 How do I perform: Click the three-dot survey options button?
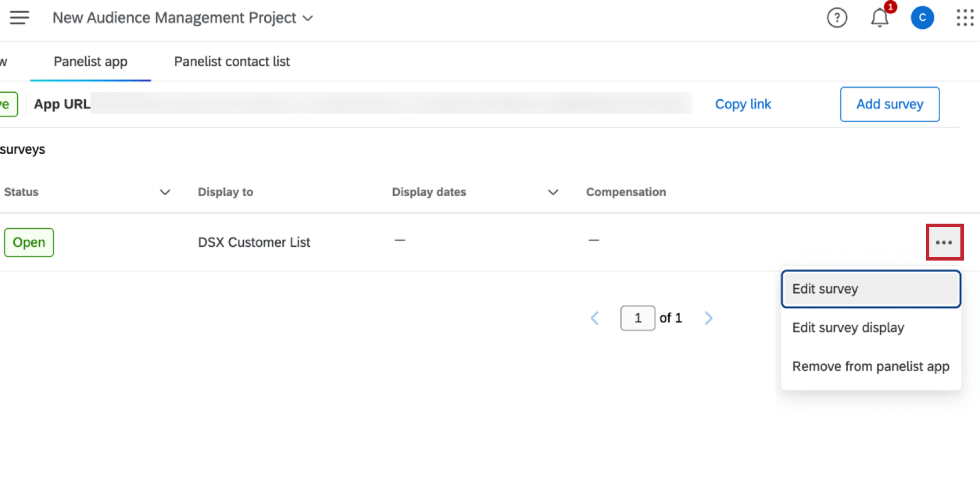tap(944, 242)
